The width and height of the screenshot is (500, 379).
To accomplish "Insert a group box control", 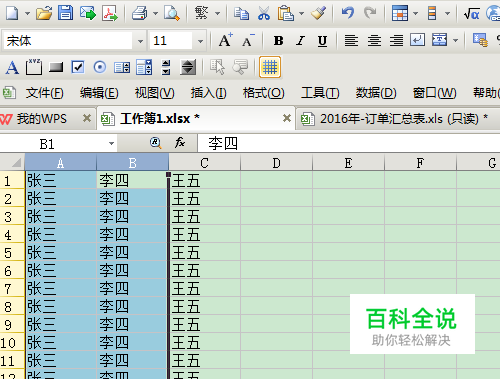I will [34, 67].
